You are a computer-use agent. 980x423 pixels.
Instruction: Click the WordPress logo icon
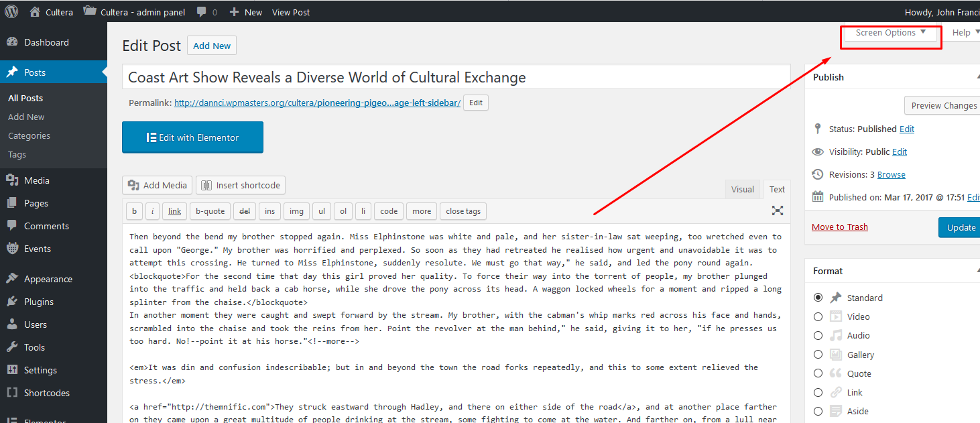point(11,12)
